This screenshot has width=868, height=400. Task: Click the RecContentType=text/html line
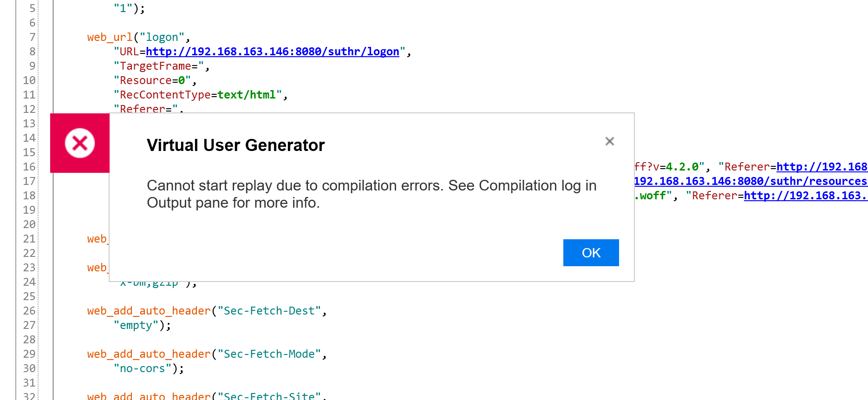pos(201,95)
